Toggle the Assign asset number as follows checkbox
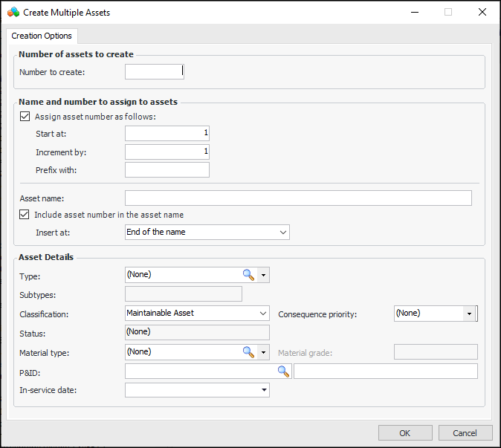 [25, 117]
